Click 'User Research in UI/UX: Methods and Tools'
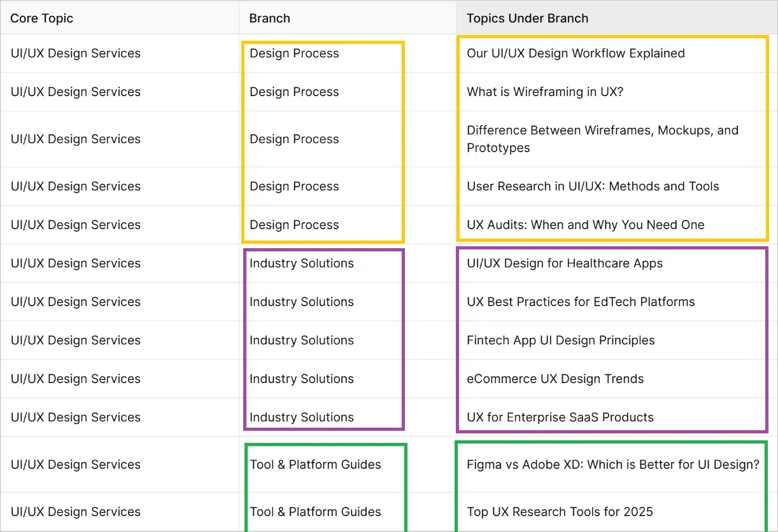The image size is (778, 532). [x=593, y=186]
